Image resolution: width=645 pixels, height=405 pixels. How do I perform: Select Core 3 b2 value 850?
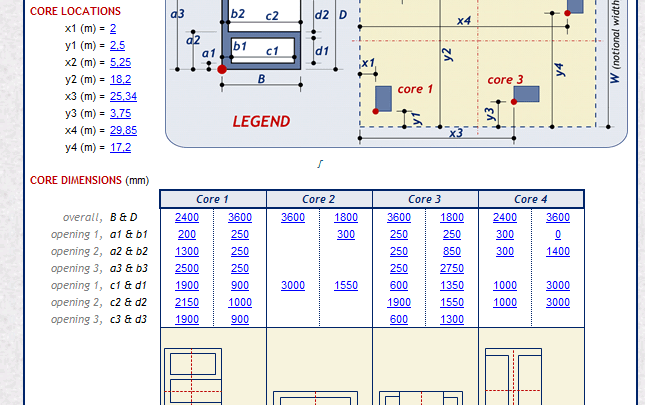coord(452,251)
